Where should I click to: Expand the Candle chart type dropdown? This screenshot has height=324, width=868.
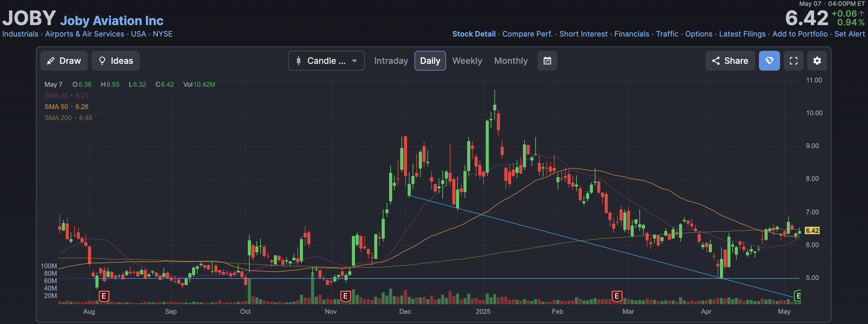coord(326,61)
